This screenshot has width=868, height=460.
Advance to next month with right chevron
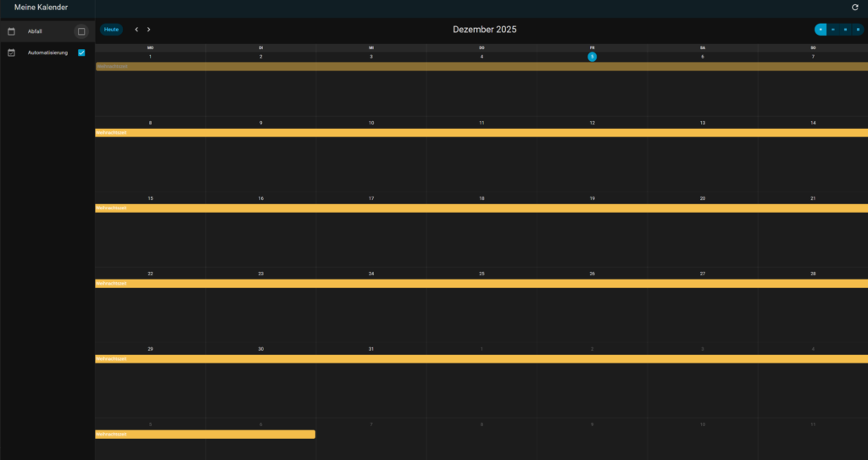tap(149, 30)
